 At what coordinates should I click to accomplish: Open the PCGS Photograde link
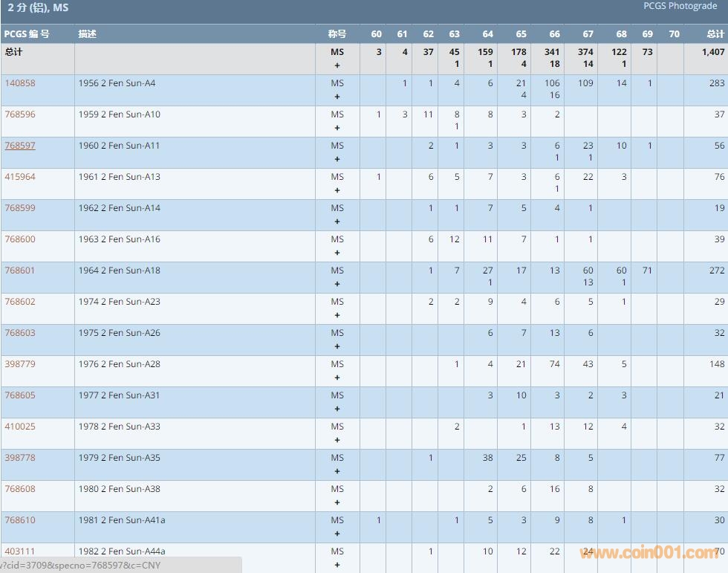tap(680, 6)
